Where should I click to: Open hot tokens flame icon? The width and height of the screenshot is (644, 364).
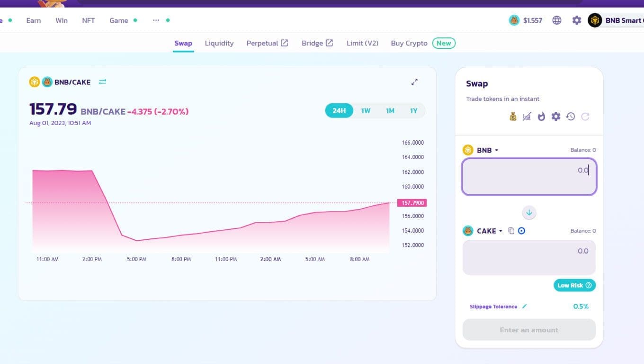(x=541, y=117)
